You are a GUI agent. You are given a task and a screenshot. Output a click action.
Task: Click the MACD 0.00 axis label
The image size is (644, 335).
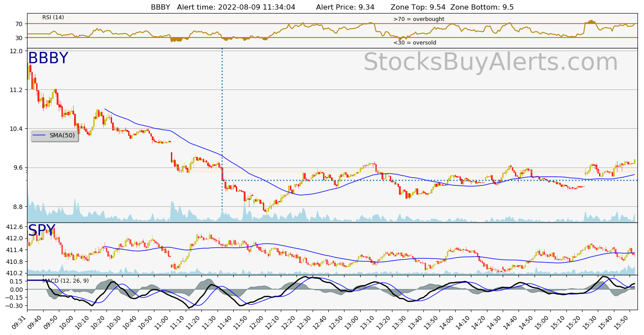[x=17, y=290]
